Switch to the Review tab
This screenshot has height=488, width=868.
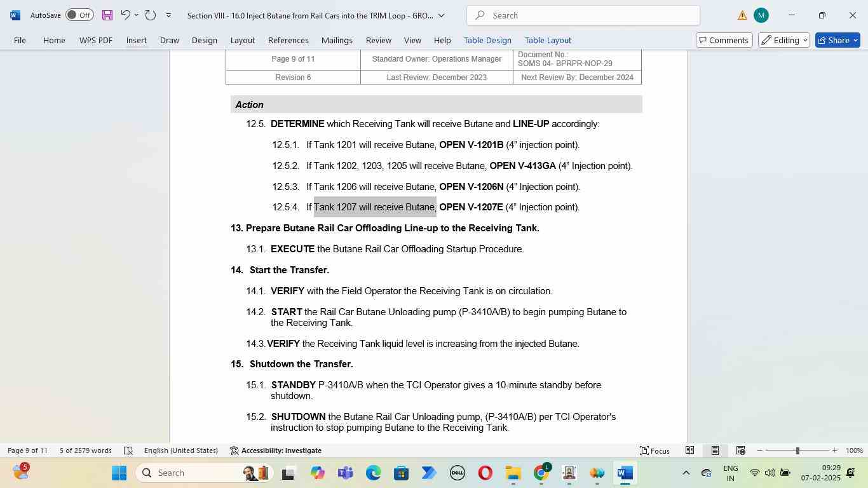pos(379,40)
